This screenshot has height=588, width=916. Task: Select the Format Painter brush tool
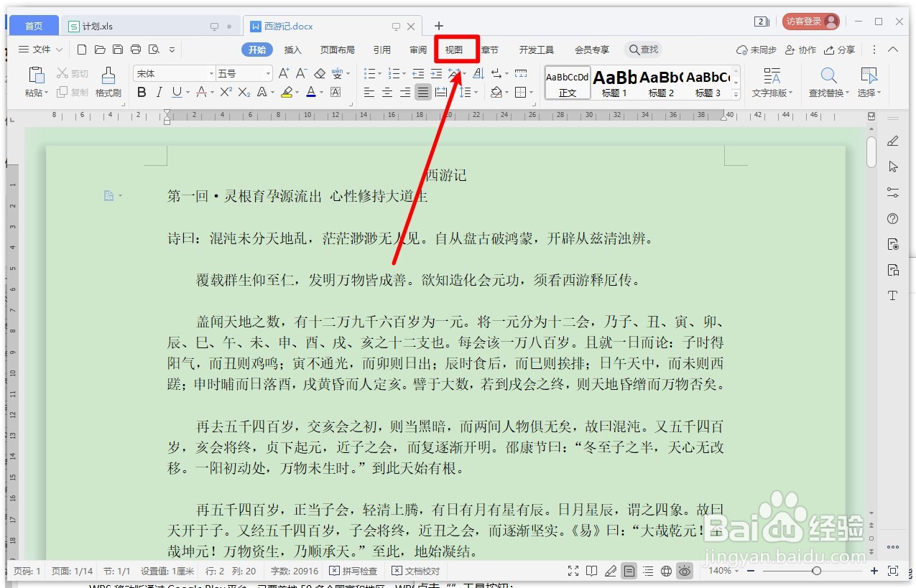108,75
